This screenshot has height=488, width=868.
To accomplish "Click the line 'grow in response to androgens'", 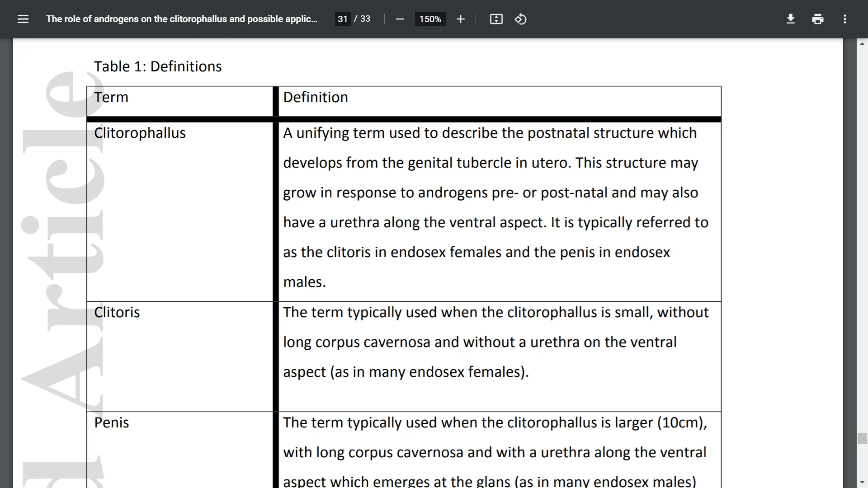I will coord(491,192).
